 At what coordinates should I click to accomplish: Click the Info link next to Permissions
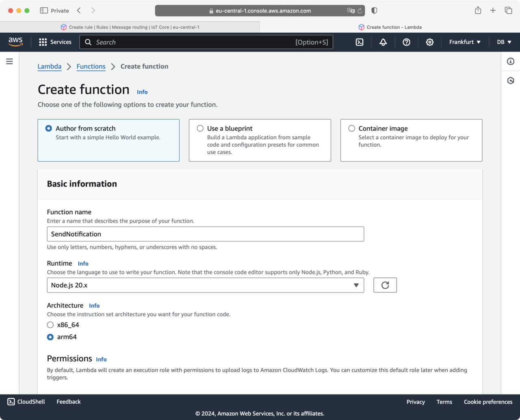[x=101, y=359]
